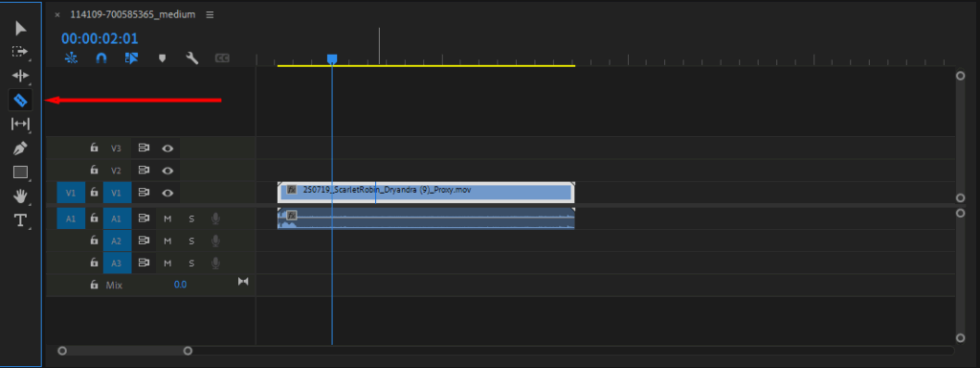Toggle lock on track A2

point(95,241)
